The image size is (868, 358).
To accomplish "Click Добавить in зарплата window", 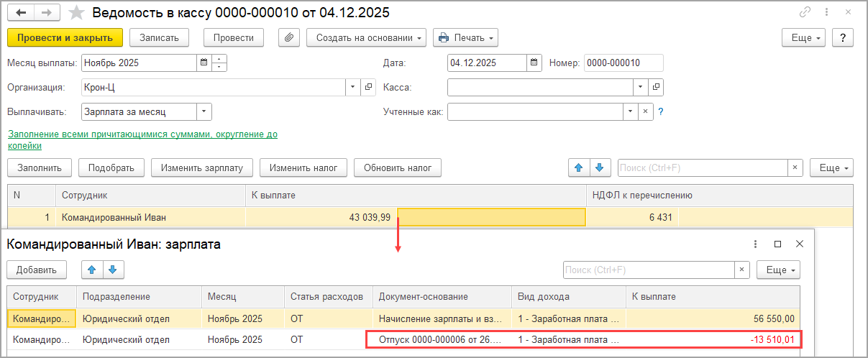I will (37, 270).
